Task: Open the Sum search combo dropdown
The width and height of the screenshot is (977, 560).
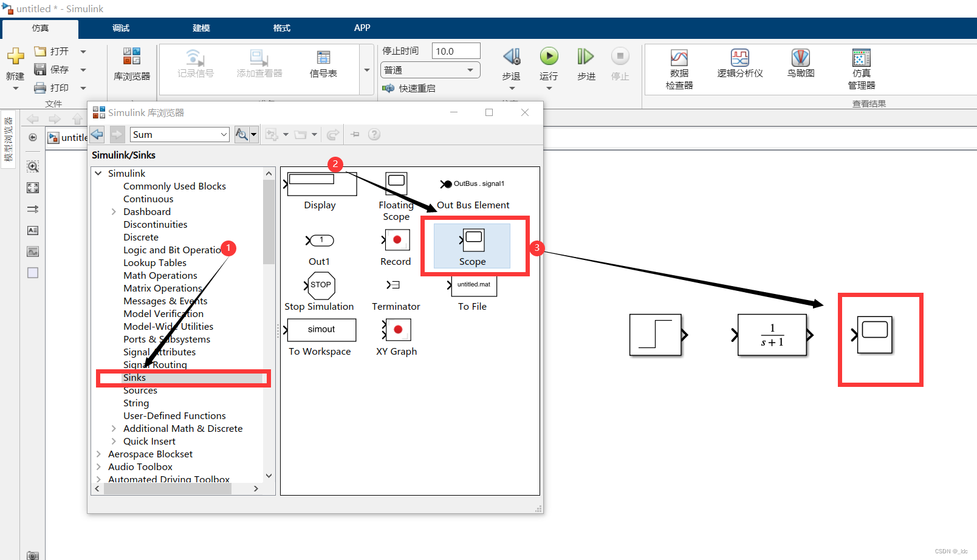Action: click(224, 134)
